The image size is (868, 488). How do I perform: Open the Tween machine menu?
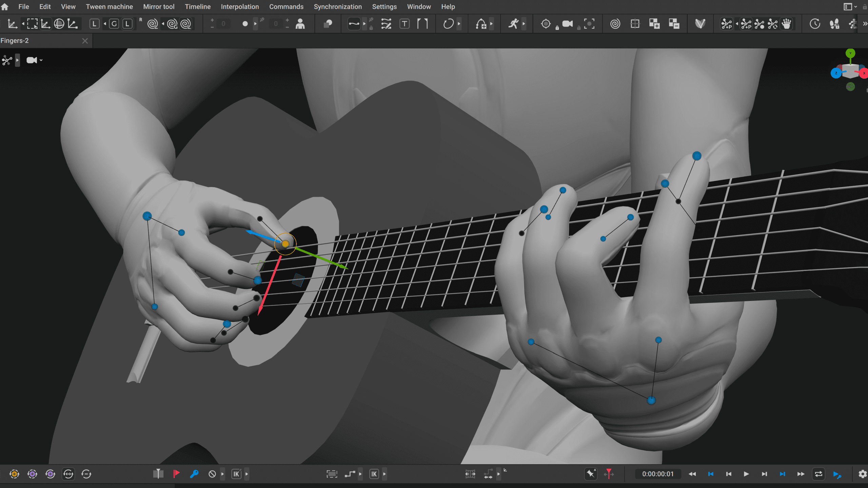tap(109, 6)
